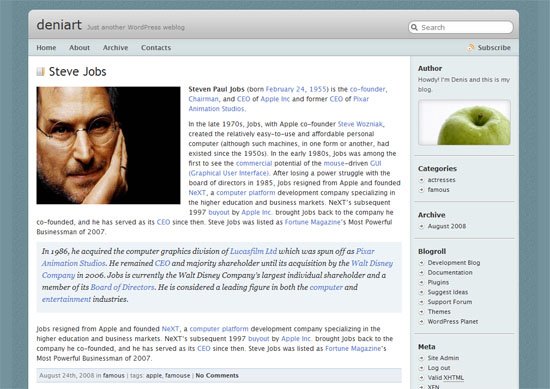Click the apple tag in post footer
The image size is (550, 389).
(154, 376)
